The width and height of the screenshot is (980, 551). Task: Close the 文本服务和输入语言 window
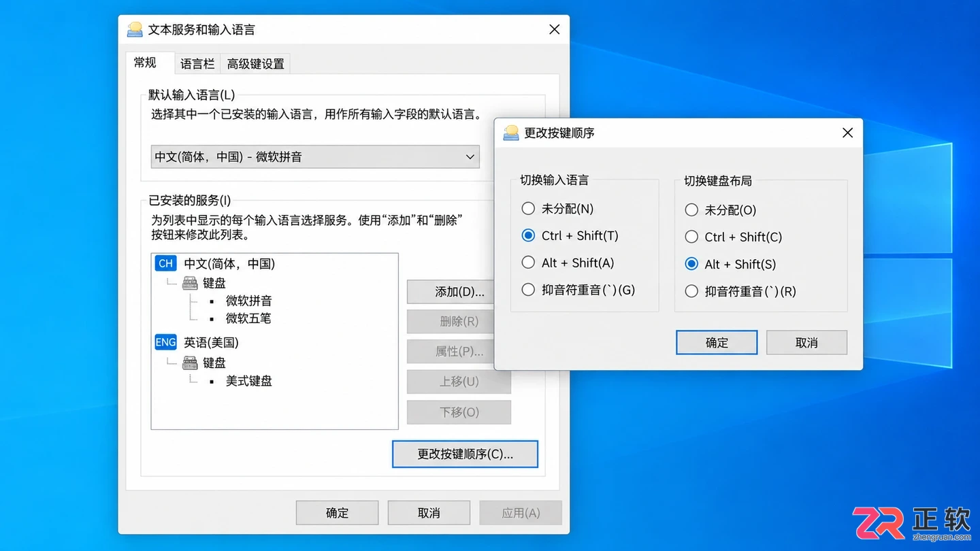[x=554, y=29]
